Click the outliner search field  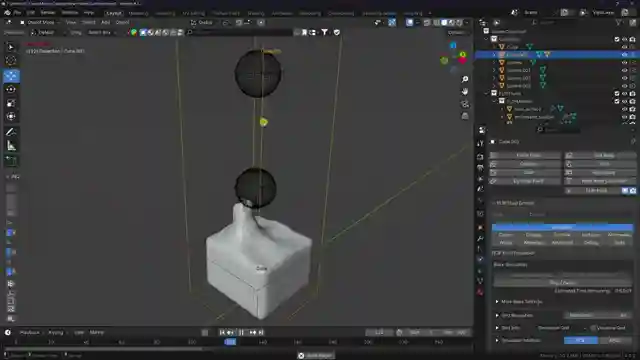pos(571,22)
